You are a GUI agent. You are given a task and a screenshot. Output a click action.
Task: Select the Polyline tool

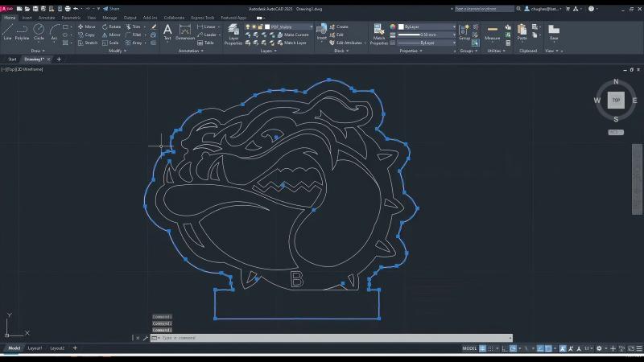23,31
